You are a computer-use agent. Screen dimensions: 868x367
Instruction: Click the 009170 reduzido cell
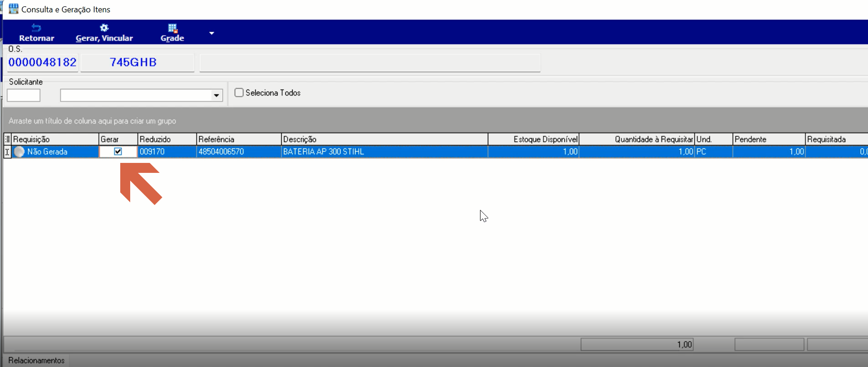point(167,152)
